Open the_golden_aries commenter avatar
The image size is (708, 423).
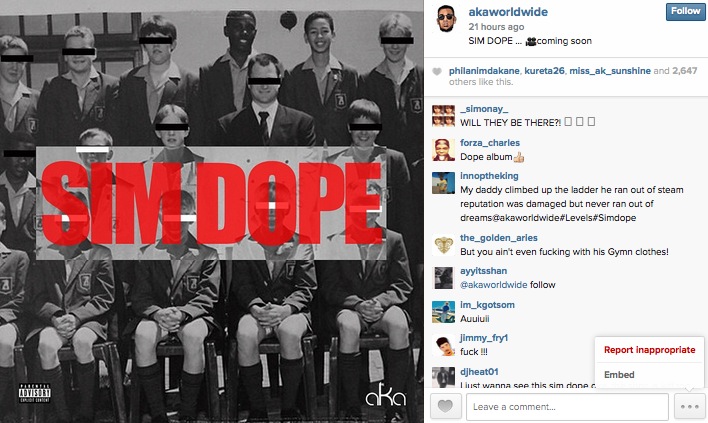(443, 245)
